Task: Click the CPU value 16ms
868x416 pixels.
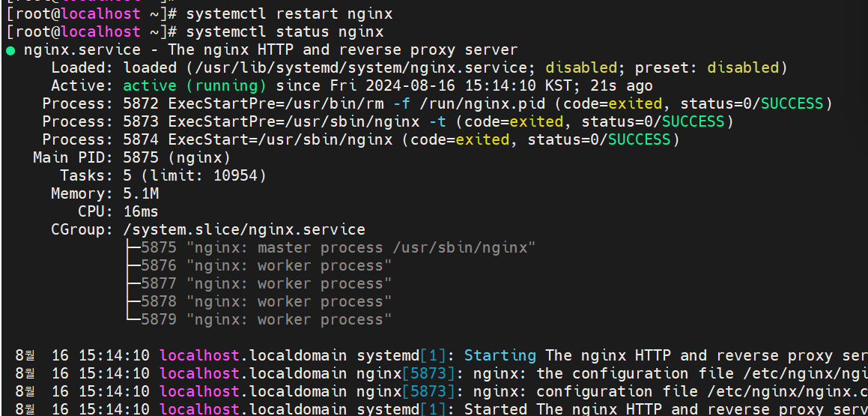Action: tap(141, 211)
